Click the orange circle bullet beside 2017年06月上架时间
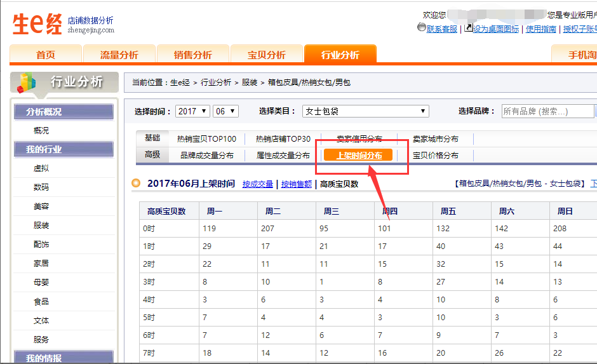Viewport: 597px width, 364px height. [136, 184]
